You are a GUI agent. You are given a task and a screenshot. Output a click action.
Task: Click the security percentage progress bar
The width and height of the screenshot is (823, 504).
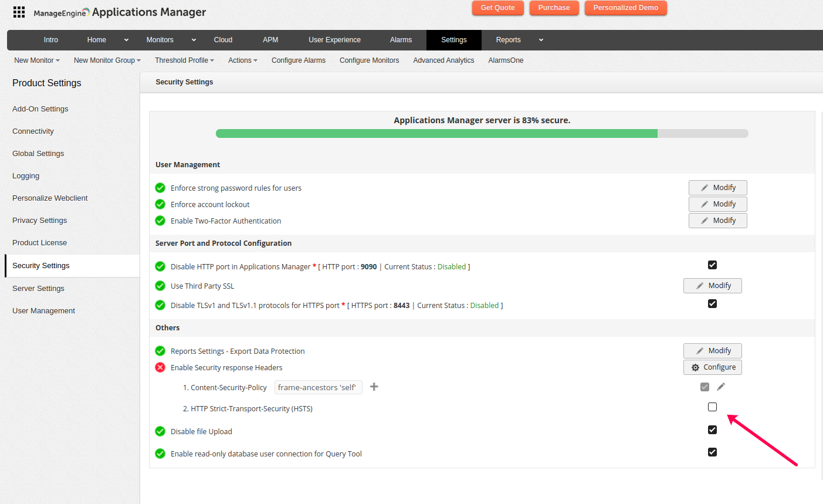coord(482,134)
